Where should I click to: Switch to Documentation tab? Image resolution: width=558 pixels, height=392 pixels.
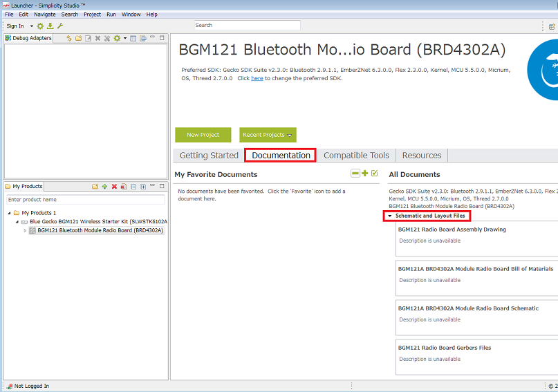pos(281,156)
